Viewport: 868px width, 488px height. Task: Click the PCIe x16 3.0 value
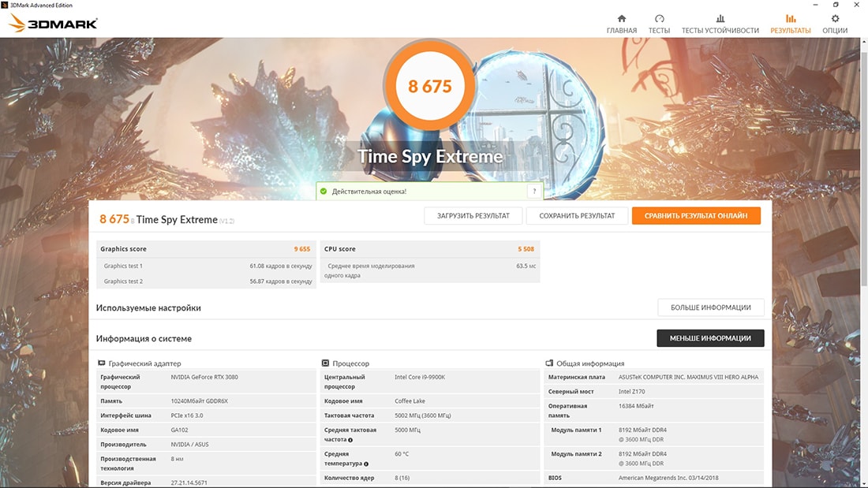coord(186,415)
